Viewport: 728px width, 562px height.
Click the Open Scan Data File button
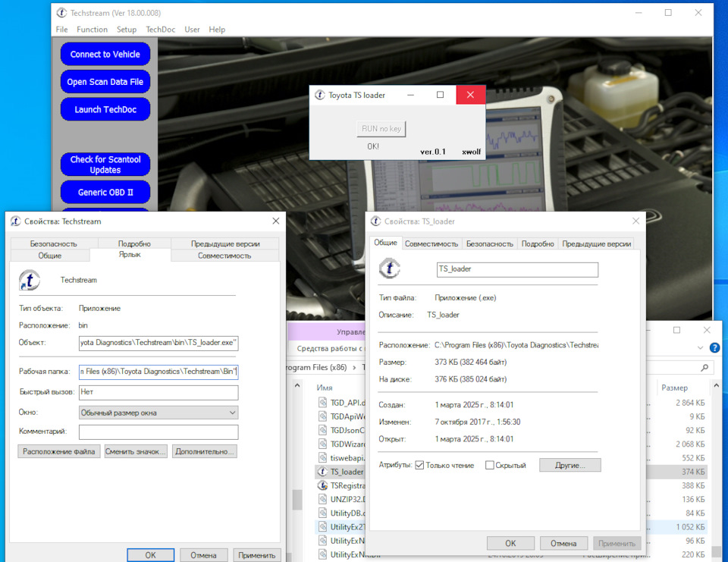click(105, 82)
